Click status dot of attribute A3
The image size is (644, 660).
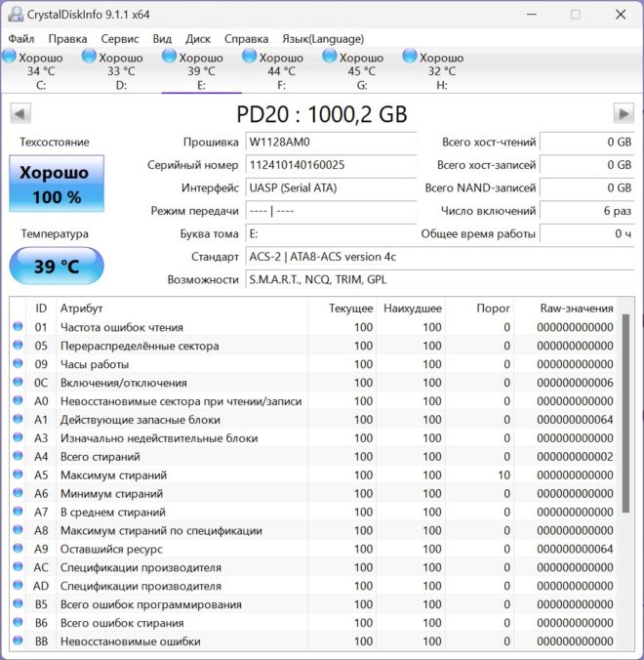(18, 437)
